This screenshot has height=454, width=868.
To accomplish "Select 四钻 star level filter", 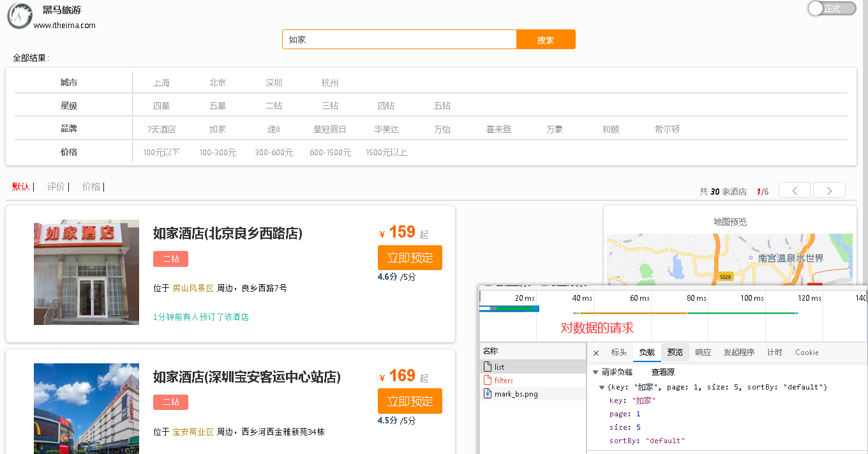I will pos(386,106).
